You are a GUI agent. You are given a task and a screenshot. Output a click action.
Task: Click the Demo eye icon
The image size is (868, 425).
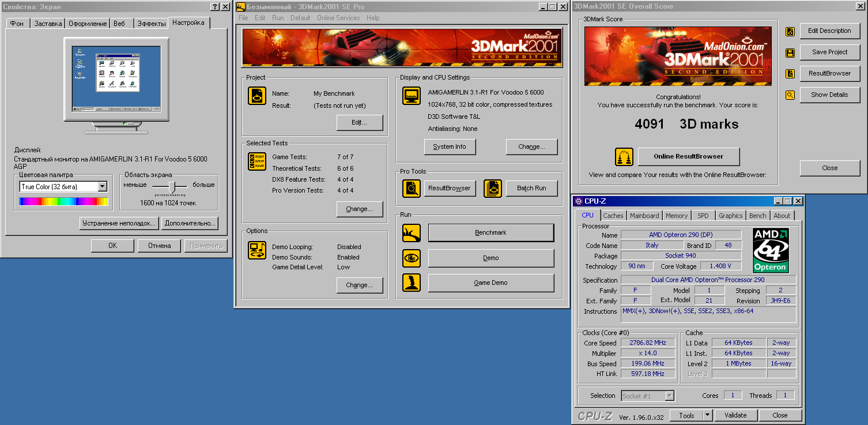(x=412, y=258)
